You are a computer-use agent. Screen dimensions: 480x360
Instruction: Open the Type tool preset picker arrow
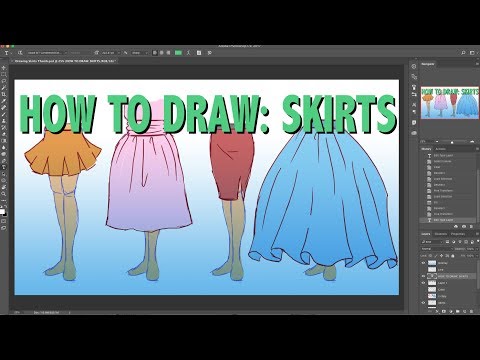point(11,53)
